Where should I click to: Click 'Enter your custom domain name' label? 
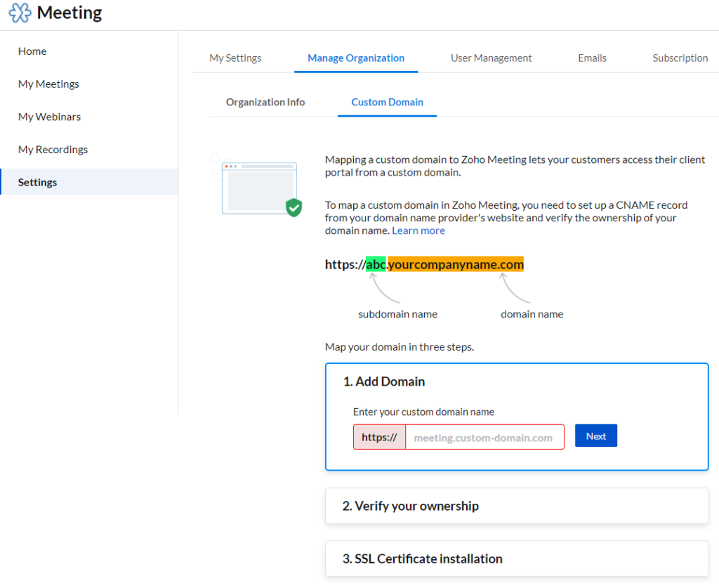(423, 412)
